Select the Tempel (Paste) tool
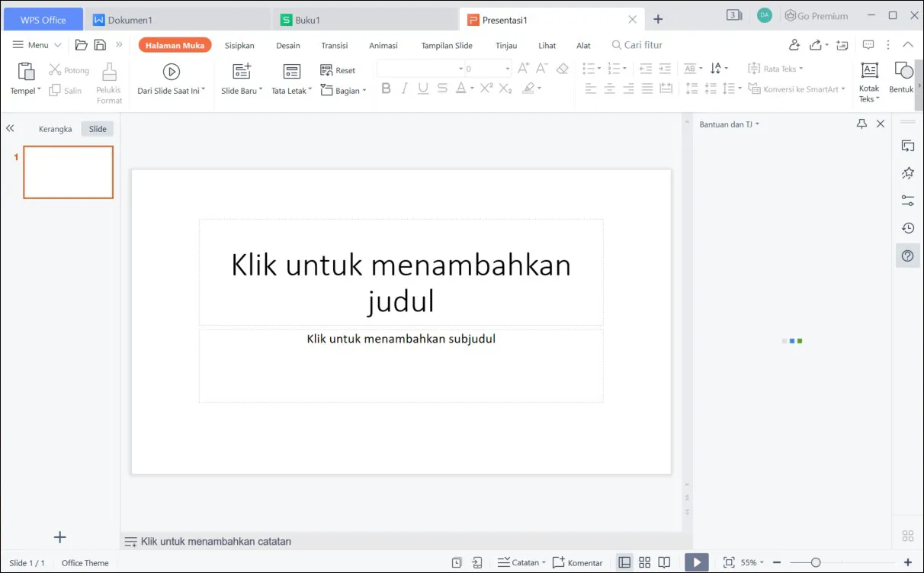The image size is (924, 573). click(x=24, y=79)
